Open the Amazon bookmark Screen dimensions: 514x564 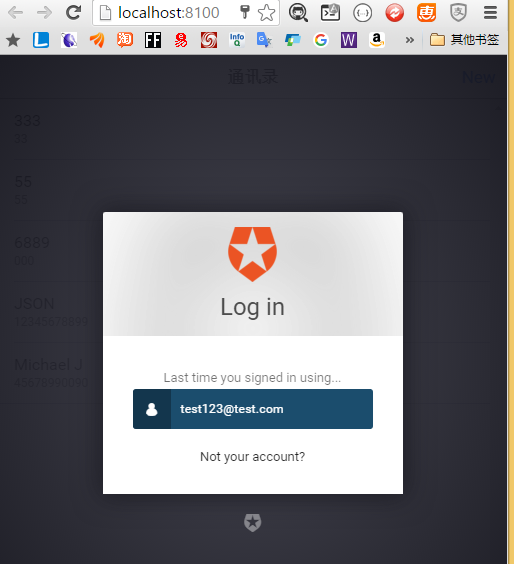point(377,40)
